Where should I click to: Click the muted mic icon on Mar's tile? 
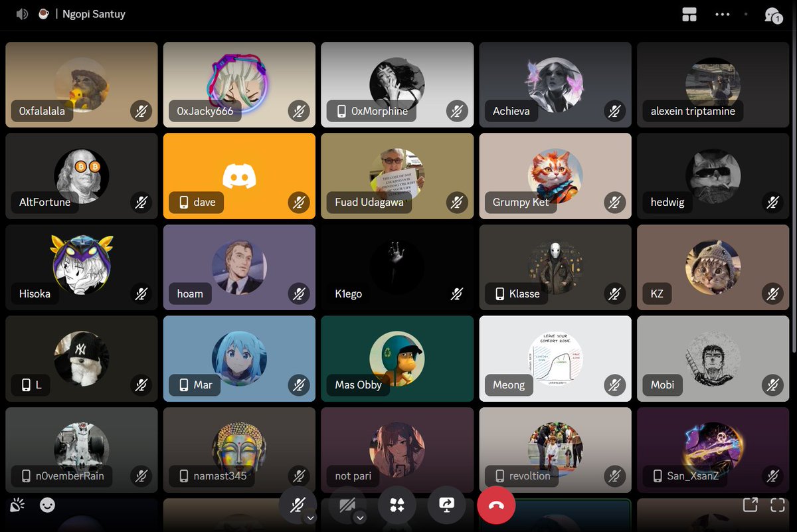pyautogui.click(x=299, y=385)
